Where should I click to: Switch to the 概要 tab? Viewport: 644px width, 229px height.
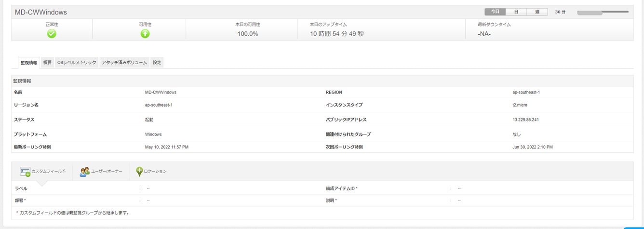(47, 63)
